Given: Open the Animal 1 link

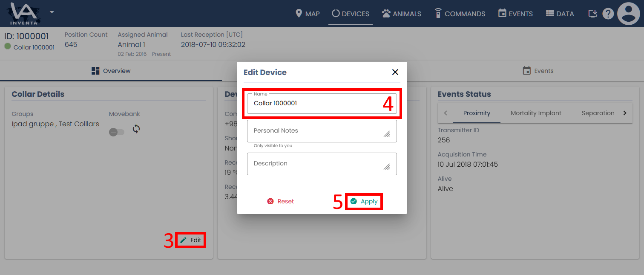Looking at the screenshot, I should [131, 44].
